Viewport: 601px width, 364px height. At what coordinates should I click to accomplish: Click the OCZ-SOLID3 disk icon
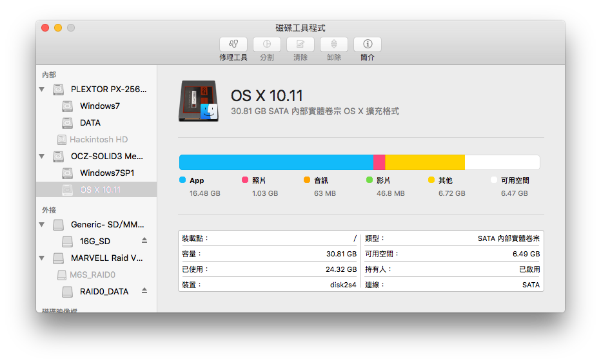(x=58, y=156)
